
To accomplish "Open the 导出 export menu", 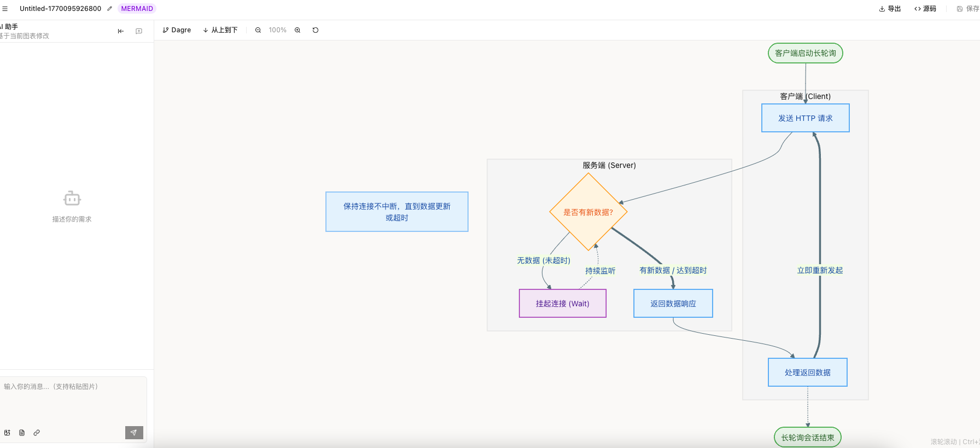I will coord(890,9).
